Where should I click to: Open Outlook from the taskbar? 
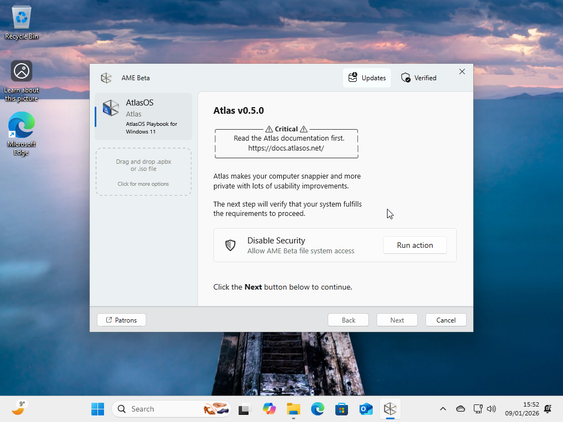[366, 409]
